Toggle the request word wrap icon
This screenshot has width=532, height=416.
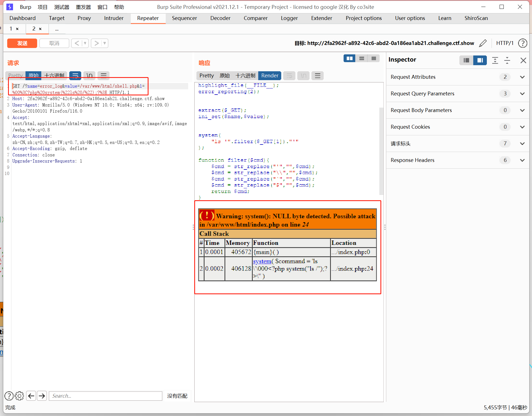[75, 75]
